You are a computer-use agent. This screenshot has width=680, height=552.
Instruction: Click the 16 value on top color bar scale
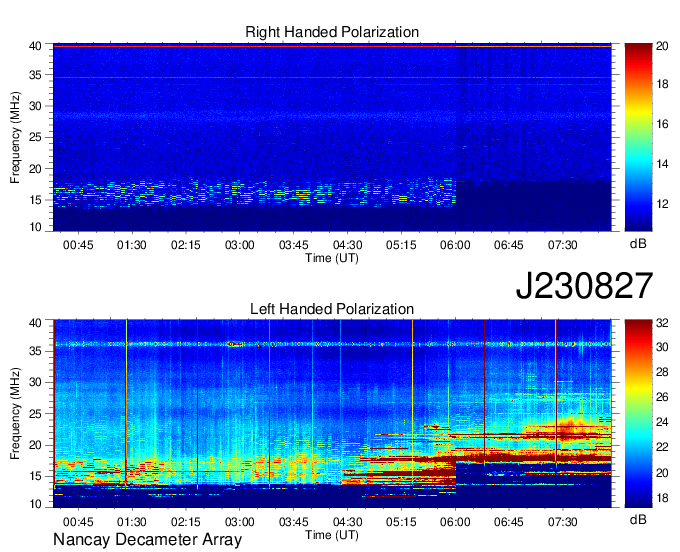click(x=662, y=124)
